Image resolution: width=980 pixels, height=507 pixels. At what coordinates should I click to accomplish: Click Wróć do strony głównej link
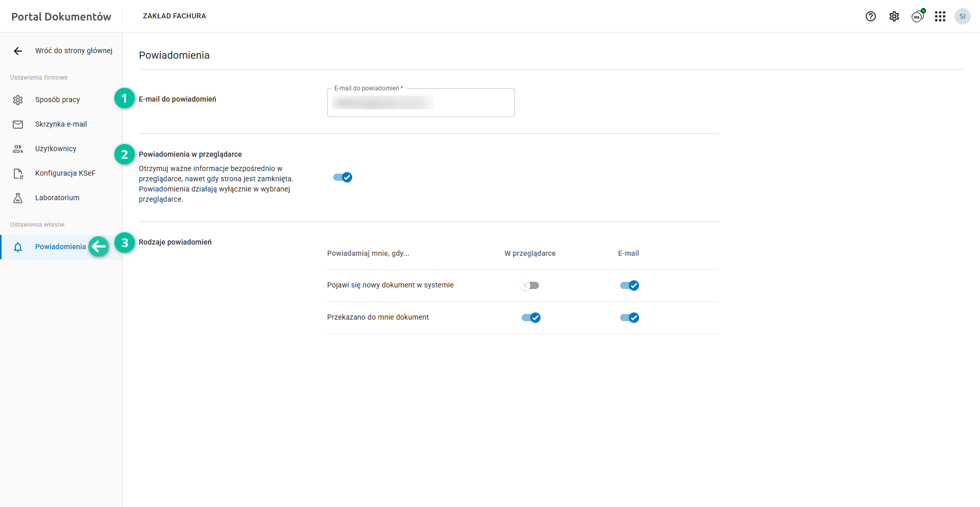(x=73, y=51)
